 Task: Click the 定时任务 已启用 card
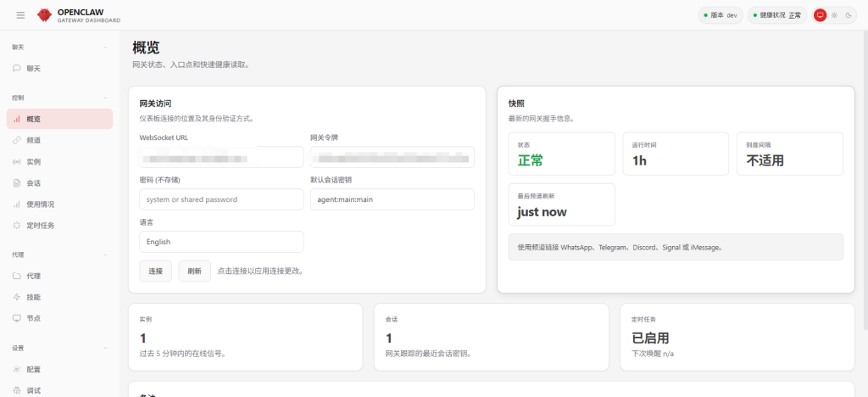[737, 338]
